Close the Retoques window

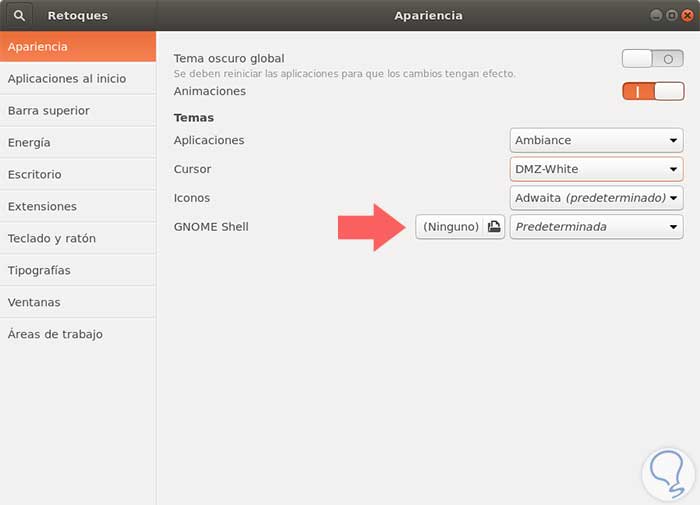(x=686, y=15)
